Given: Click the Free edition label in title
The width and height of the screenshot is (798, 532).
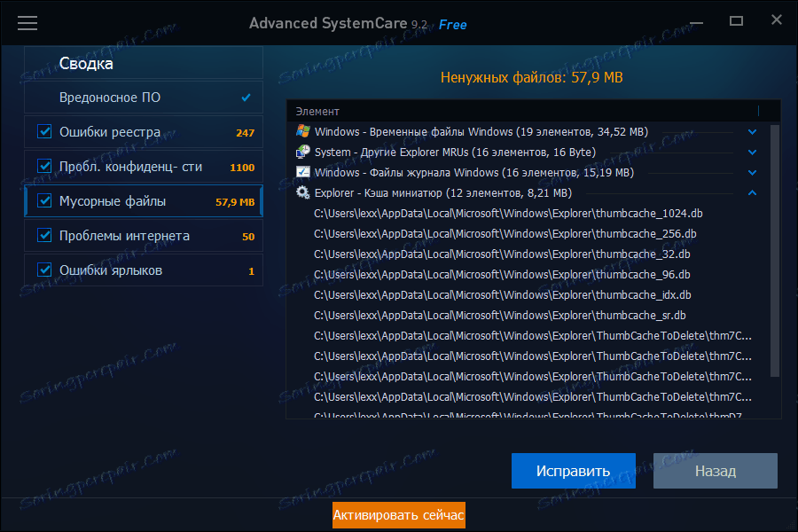Looking at the screenshot, I should pyautogui.click(x=452, y=25).
